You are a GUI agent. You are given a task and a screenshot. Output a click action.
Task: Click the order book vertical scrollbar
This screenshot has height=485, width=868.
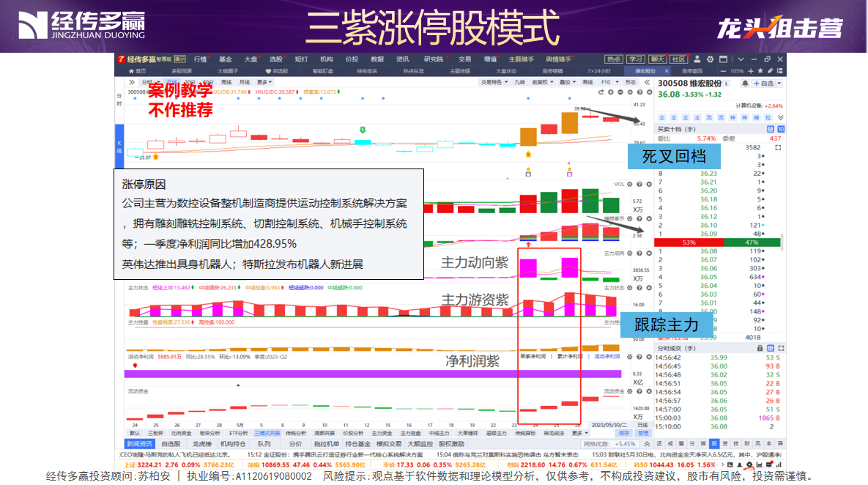(783, 242)
